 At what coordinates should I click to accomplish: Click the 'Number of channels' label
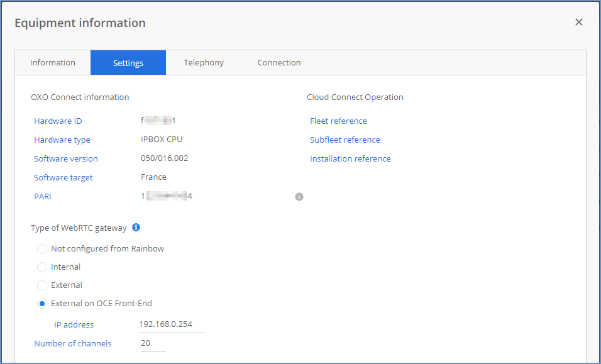pos(73,344)
